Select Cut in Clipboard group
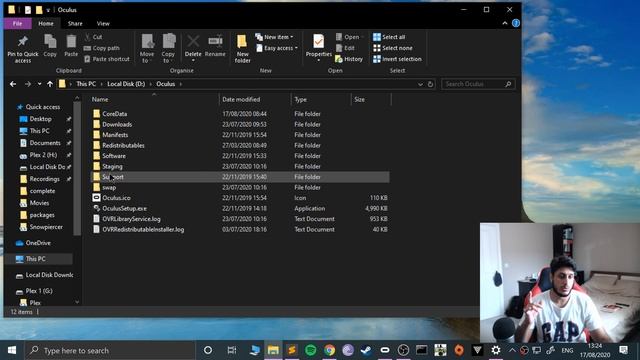 [93, 37]
